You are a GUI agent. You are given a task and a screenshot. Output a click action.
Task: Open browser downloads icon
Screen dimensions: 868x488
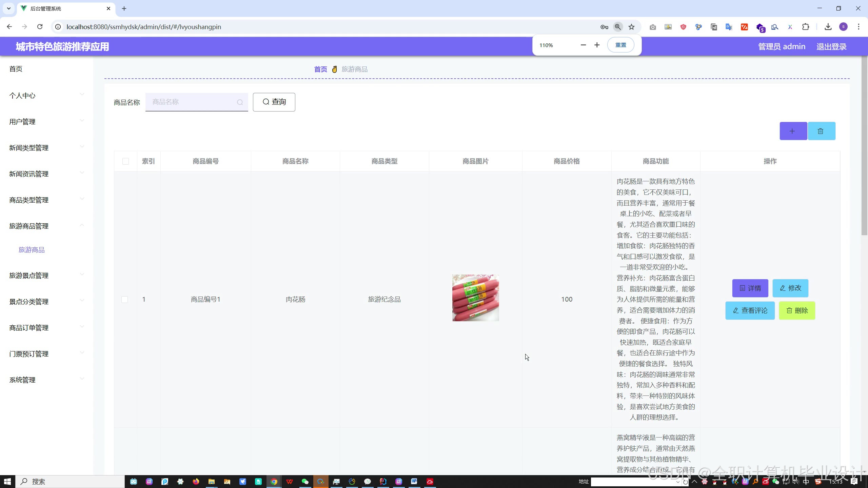(x=828, y=27)
